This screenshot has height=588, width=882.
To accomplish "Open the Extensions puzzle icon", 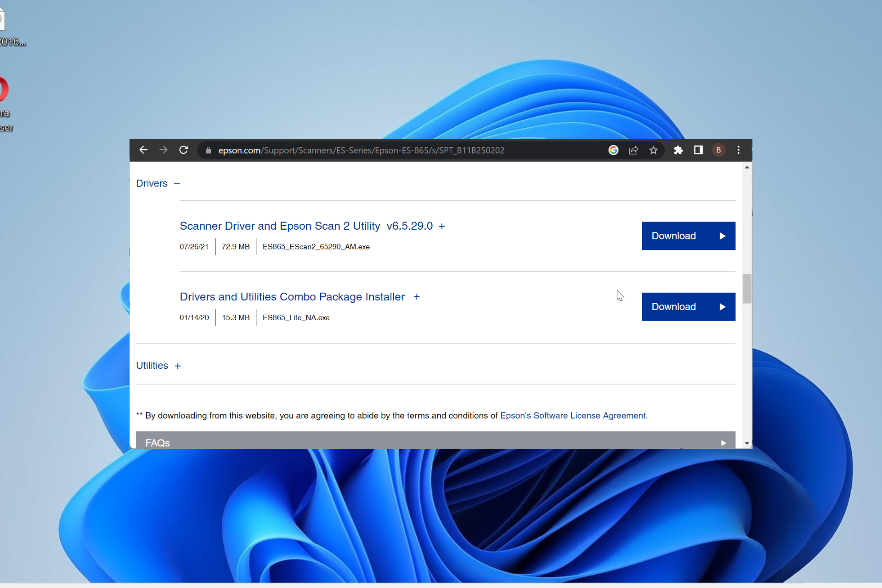I will pyautogui.click(x=678, y=150).
